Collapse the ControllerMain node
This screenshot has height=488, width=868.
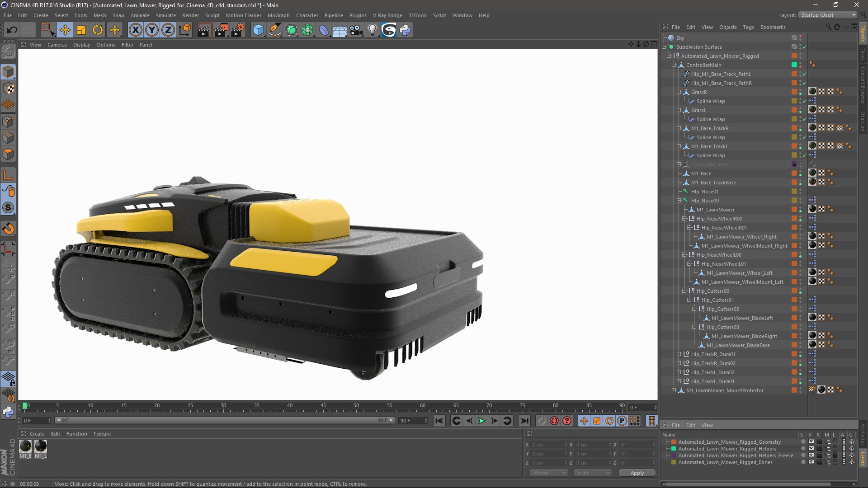[674, 65]
